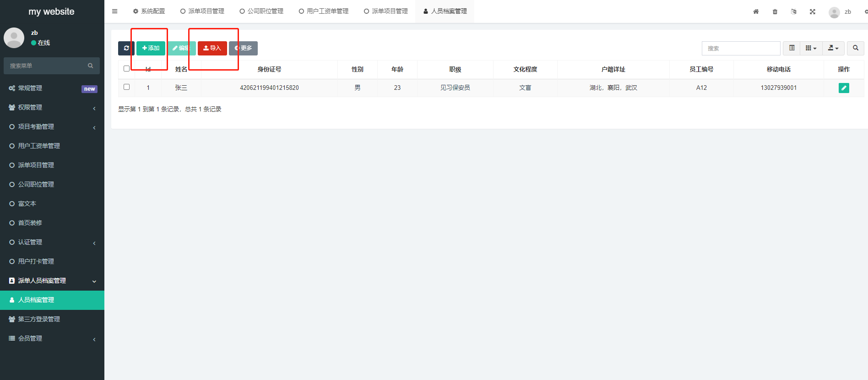Select 人员档案管理 in the sidebar

(52, 300)
